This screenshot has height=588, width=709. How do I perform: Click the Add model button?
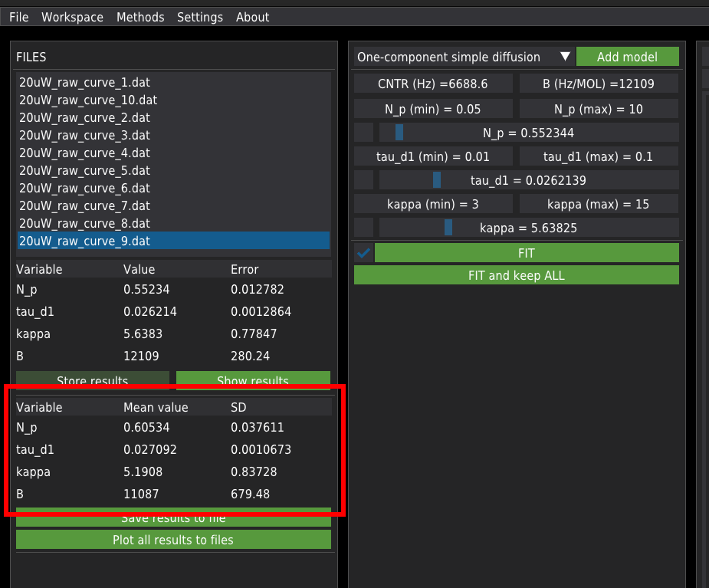[x=627, y=57]
